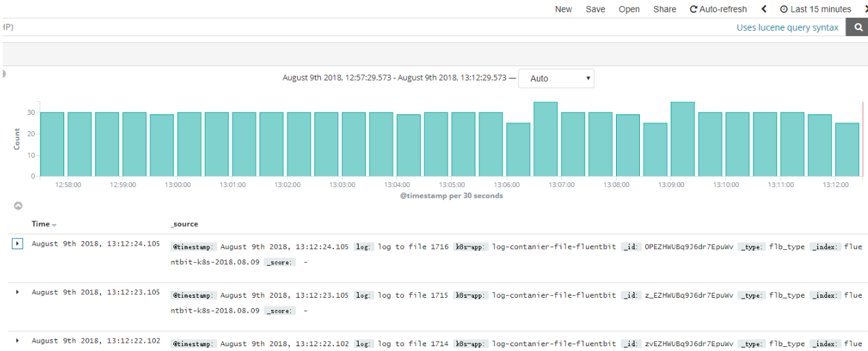Go to previous time range arrow
The width and height of the screenshot is (868, 351).
(764, 9)
